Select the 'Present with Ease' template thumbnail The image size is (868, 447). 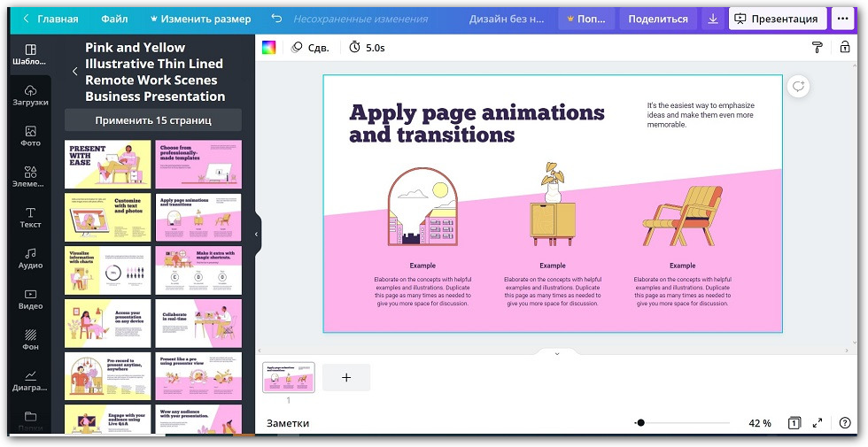108,164
